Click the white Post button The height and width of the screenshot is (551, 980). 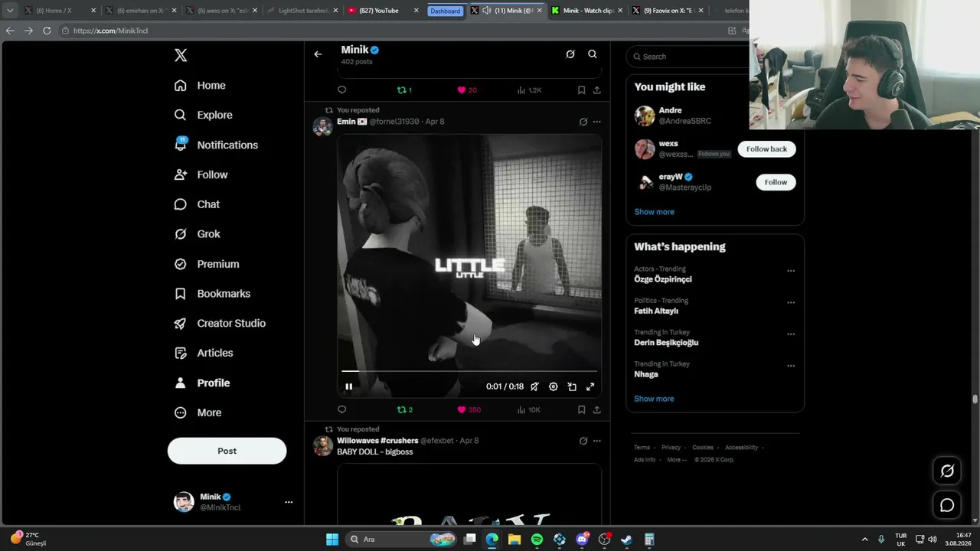click(x=227, y=451)
